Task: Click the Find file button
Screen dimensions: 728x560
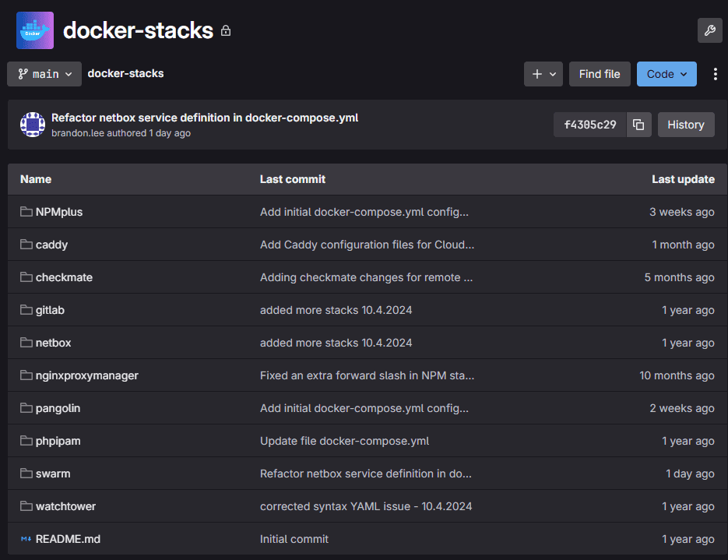Action: coord(599,73)
